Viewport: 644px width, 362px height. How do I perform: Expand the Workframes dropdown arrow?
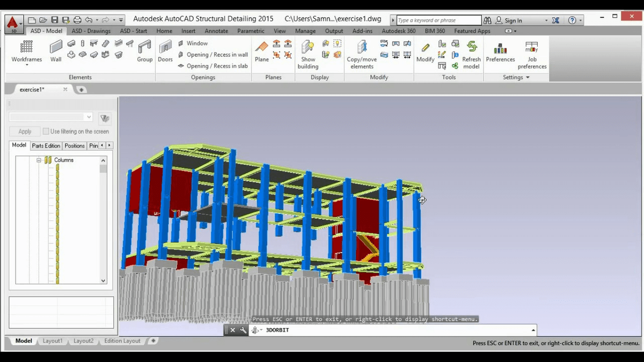26,65
